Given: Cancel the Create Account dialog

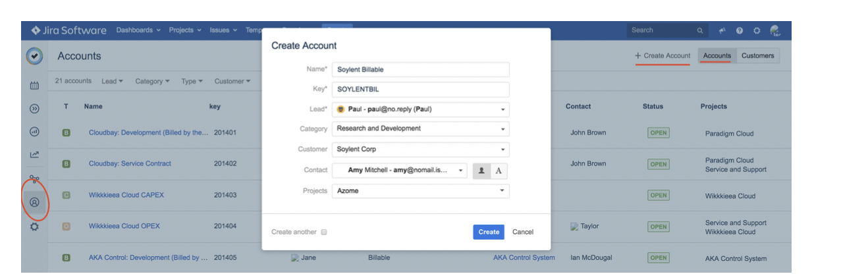Looking at the screenshot, I should 523,232.
